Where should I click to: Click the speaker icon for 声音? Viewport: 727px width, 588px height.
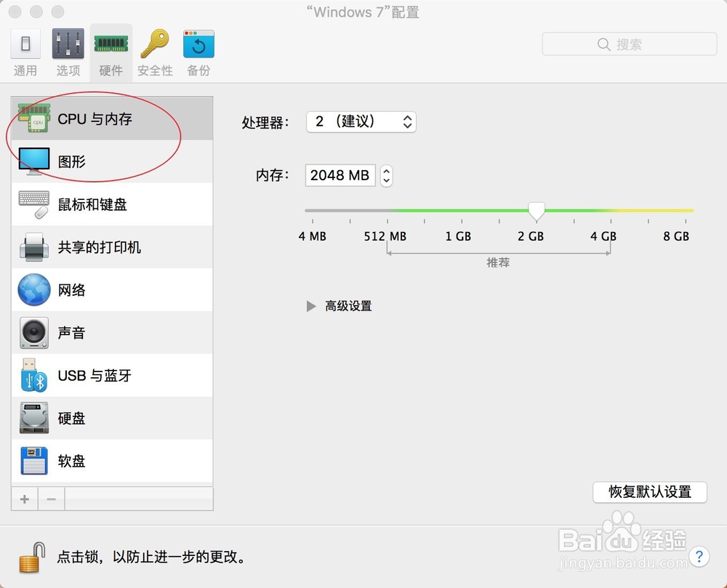(34, 333)
